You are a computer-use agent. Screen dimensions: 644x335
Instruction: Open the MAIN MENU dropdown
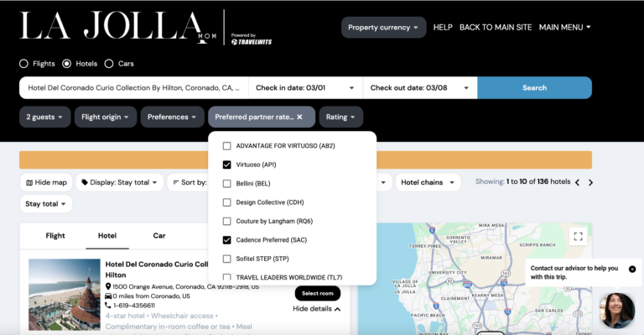pos(564,27)
